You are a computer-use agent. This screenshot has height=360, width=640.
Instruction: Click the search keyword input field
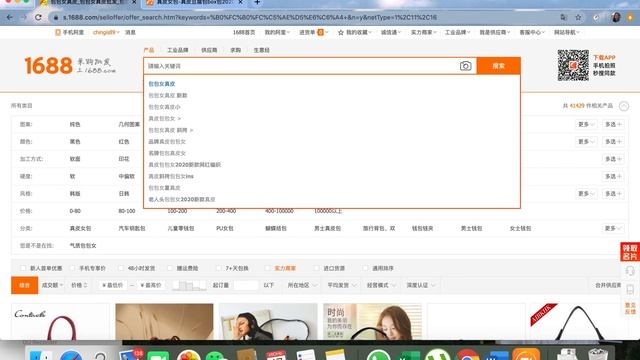(x=301, y=66)
